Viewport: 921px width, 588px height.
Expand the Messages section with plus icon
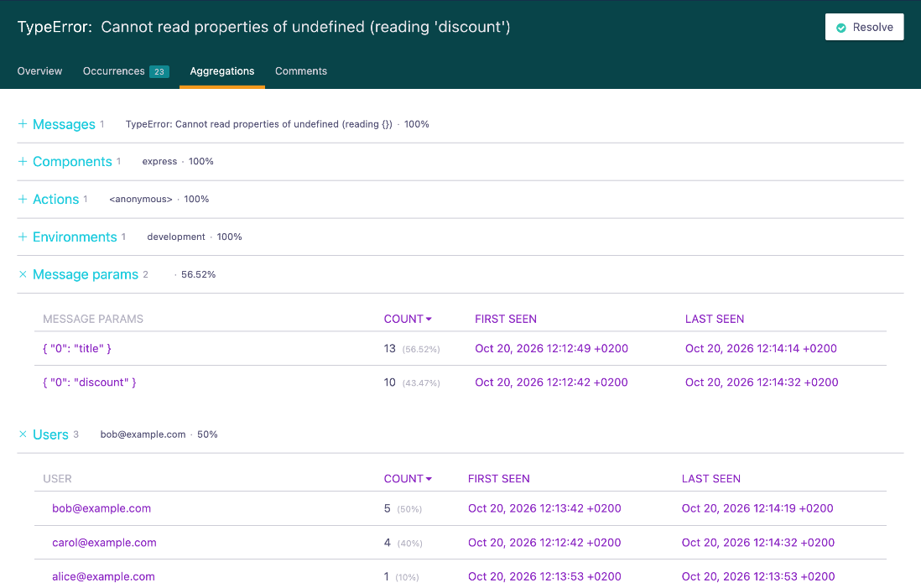(23, 123)
